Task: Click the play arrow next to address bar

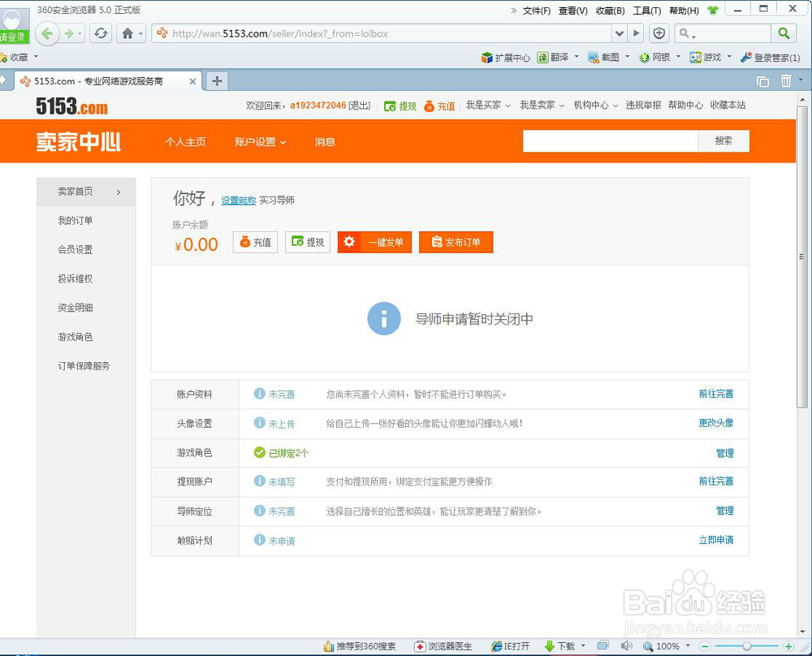Action: (x=637, y=33)
